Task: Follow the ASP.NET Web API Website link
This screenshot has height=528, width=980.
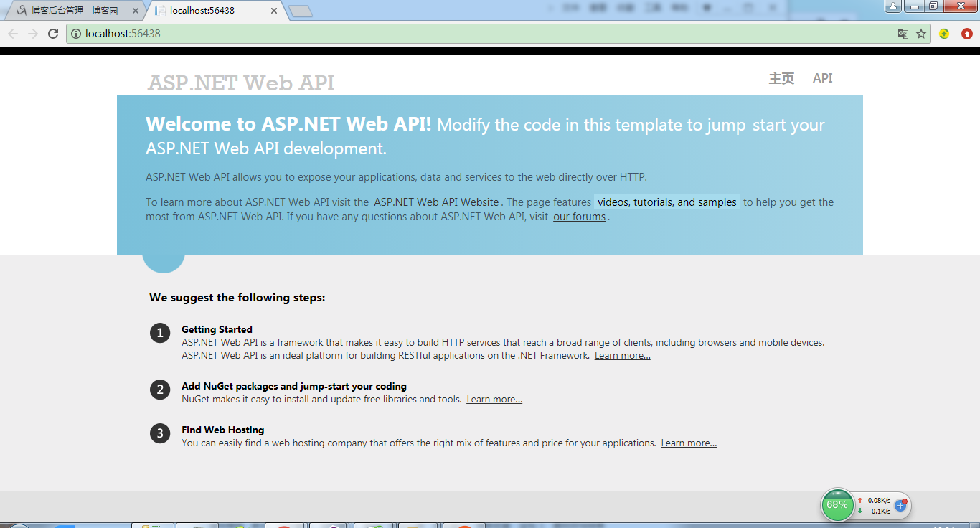Action: coord(436,202)
